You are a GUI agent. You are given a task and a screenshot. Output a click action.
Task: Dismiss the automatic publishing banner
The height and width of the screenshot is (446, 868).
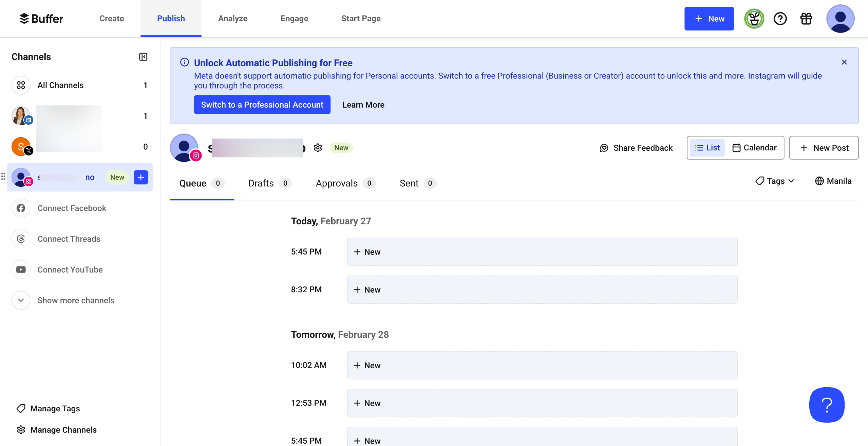844,62
